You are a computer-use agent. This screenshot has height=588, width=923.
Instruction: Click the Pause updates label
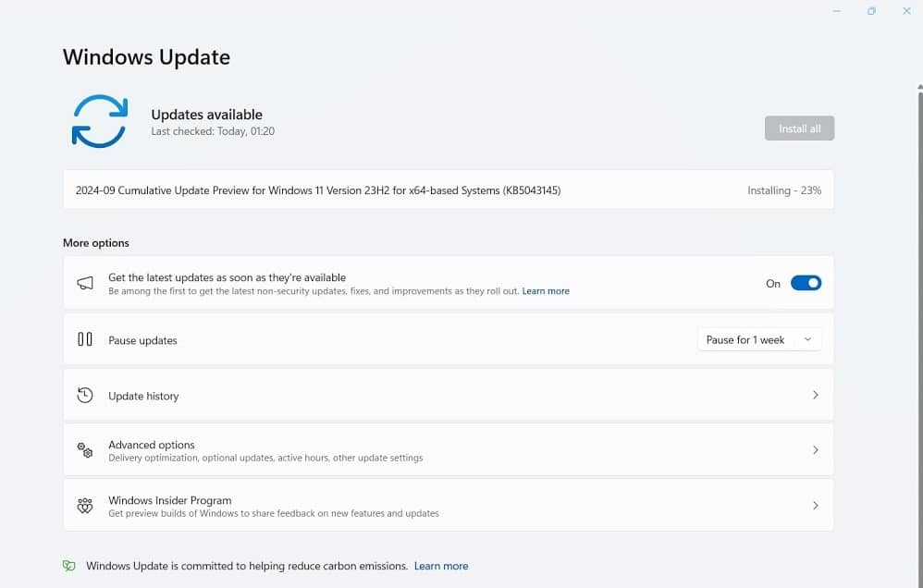coord(142,340)
